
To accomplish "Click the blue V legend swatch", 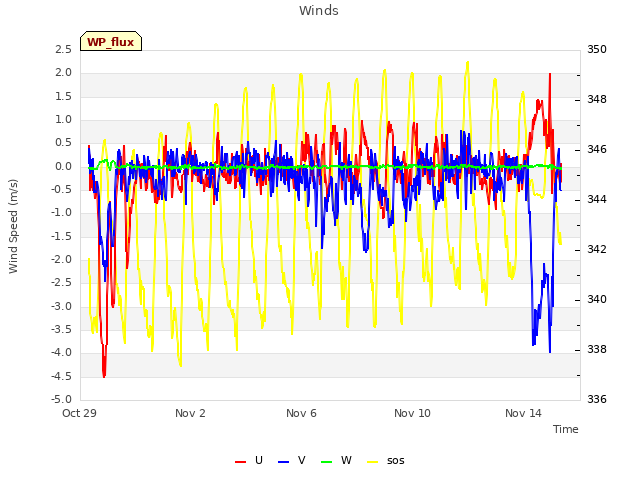I will pyautogui.click(x=283, y=462).
